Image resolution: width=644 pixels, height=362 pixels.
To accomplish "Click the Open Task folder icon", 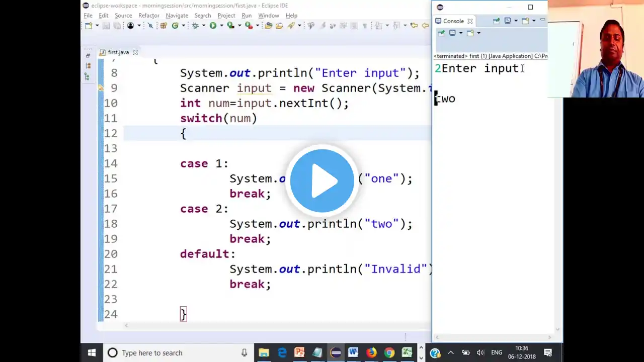I will 279,26.
